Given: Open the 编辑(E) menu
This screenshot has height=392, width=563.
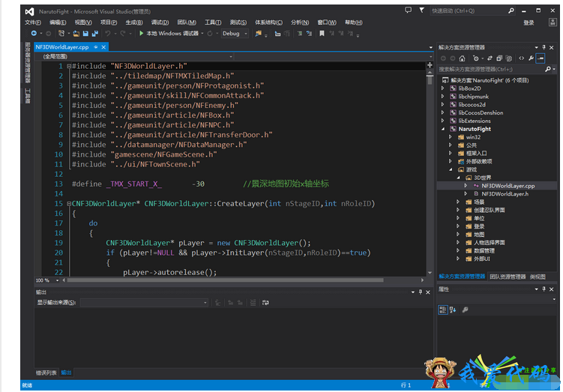Looking at the screenshot, I should click(58, 22).
